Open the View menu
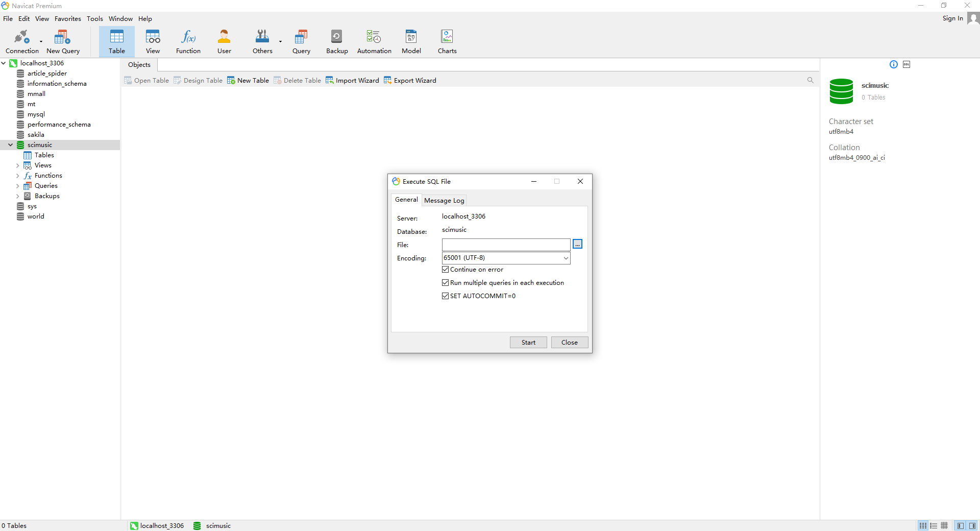The height and width of the screenshot is (531, 980). [x=42, y=18]
